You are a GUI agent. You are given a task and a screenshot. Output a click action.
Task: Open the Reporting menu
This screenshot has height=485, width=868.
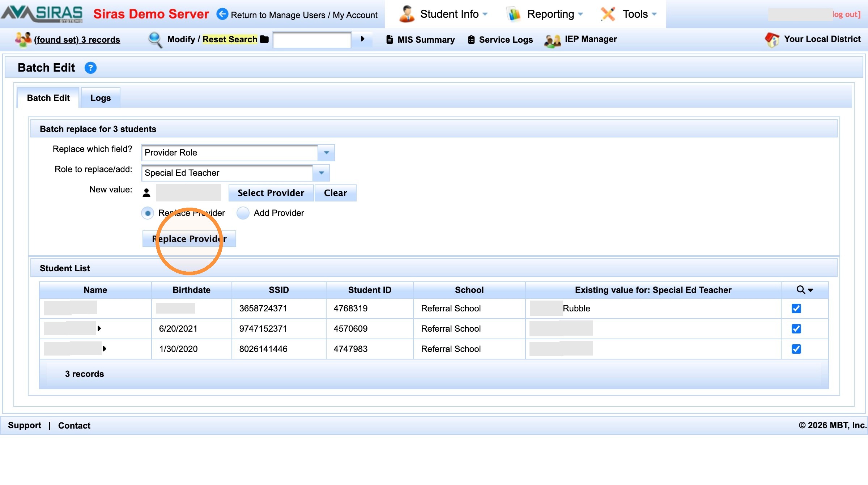tap(545, 14)
